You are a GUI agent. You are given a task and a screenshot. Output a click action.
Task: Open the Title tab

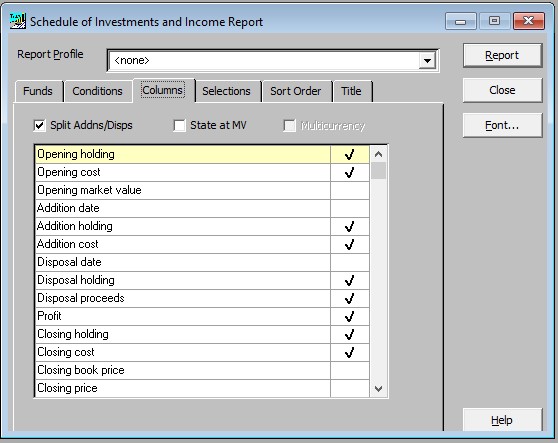click(x=351, y=91)
